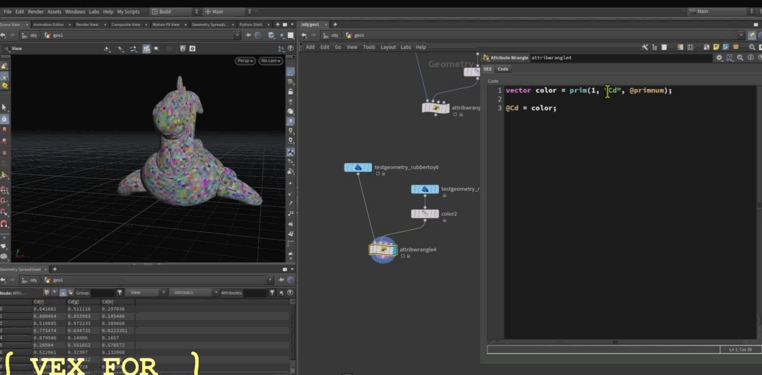Click the Attributes filter funnel icon
This screenshot has width=762, height=375.
click(x=273, y=293)
